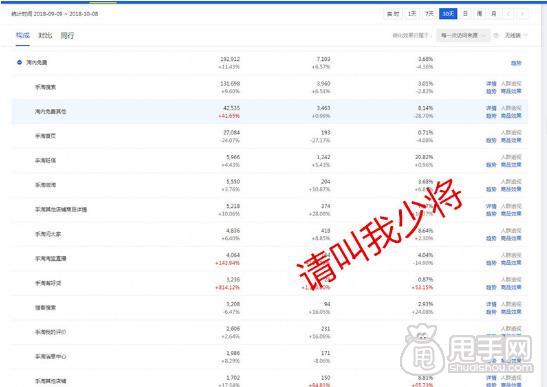This screenshot has width=547, height=387.
Task: Open 人群透视 for 手淘首页 row
Action: 511,133
